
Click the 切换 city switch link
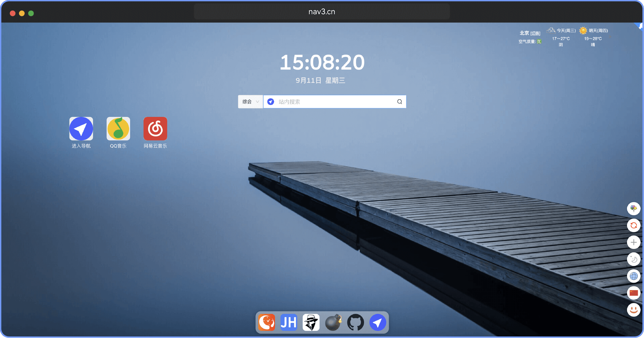(x=535, y=33)
